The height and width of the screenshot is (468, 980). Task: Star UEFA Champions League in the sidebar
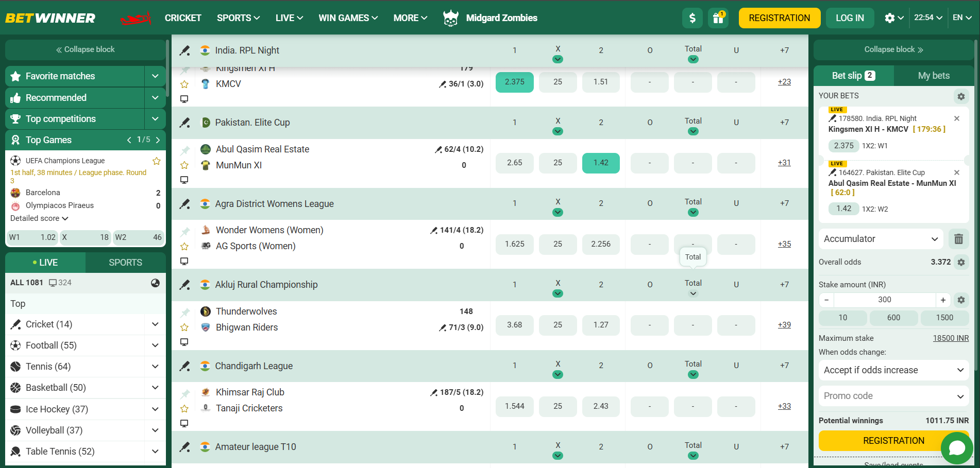[x=156, y=161]
